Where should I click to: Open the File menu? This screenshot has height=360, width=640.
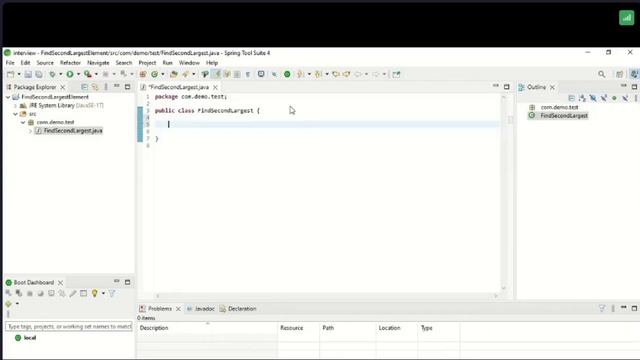(10, 63)
